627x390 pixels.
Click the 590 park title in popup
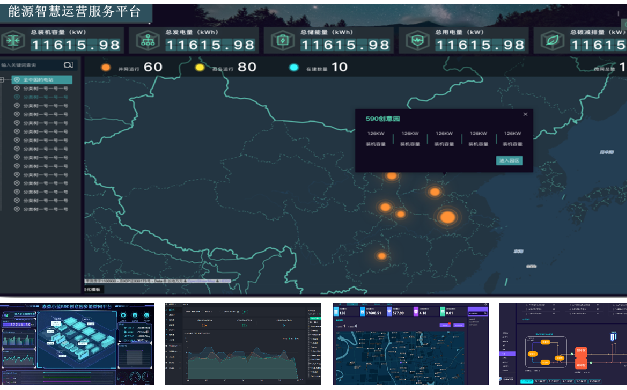click(x=383, y=119)
